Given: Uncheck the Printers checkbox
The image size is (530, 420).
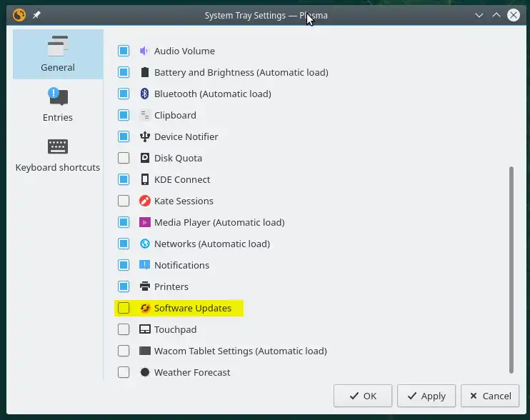Looking at the screenshot, I should pos(124,286).
